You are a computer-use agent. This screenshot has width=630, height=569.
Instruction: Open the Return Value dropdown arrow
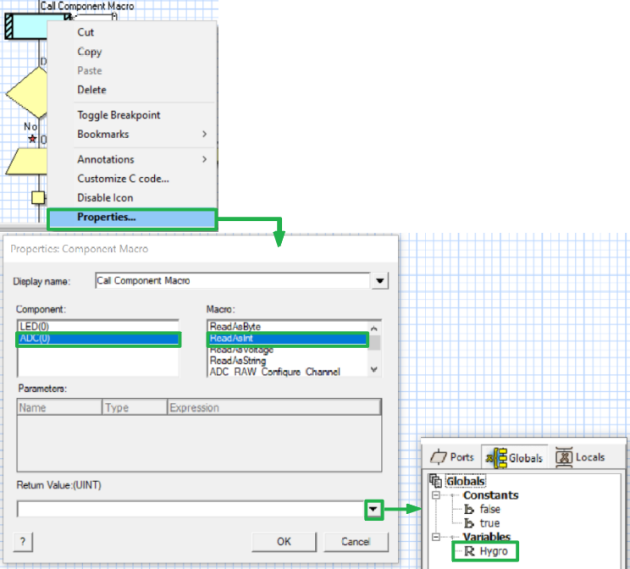coord(372,509)
